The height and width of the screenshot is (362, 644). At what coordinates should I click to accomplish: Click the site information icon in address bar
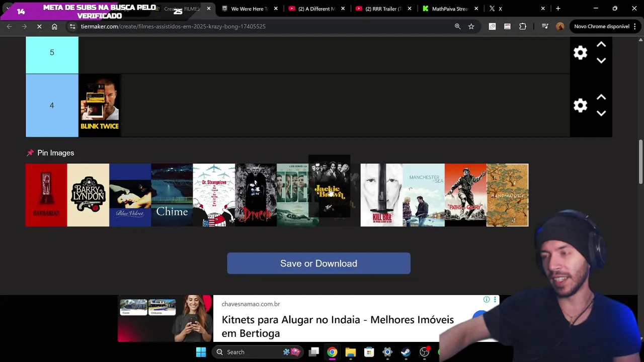pyautogui.click(x=72, y=26)
